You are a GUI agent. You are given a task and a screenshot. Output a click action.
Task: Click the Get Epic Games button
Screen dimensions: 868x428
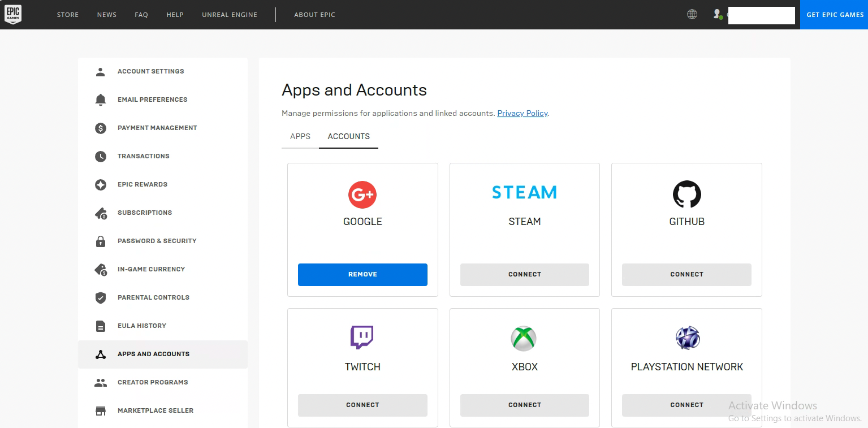click(835, 15)
